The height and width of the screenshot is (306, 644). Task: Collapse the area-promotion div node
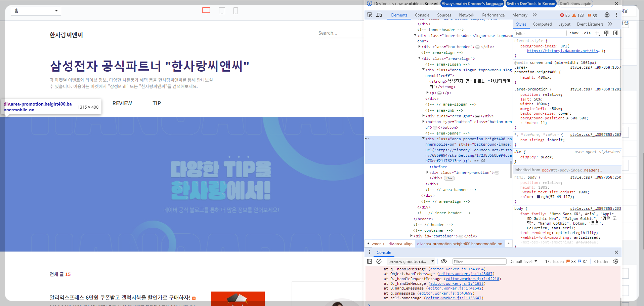click(x=423, y=139)
